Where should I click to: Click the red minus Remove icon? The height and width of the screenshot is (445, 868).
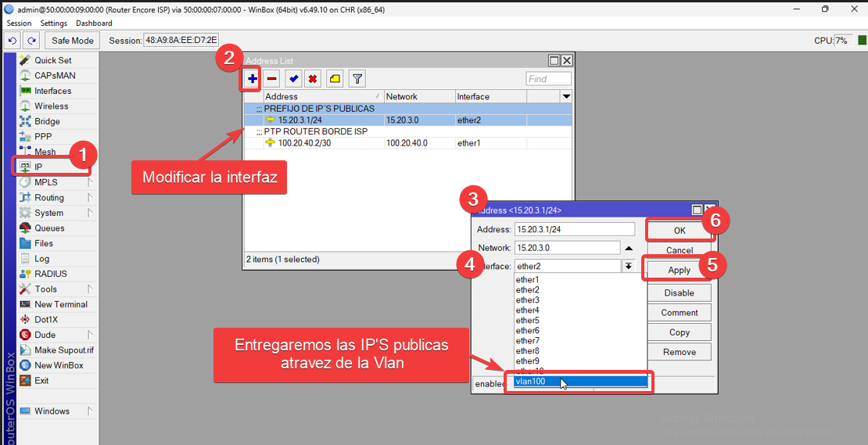click(271, 78)
